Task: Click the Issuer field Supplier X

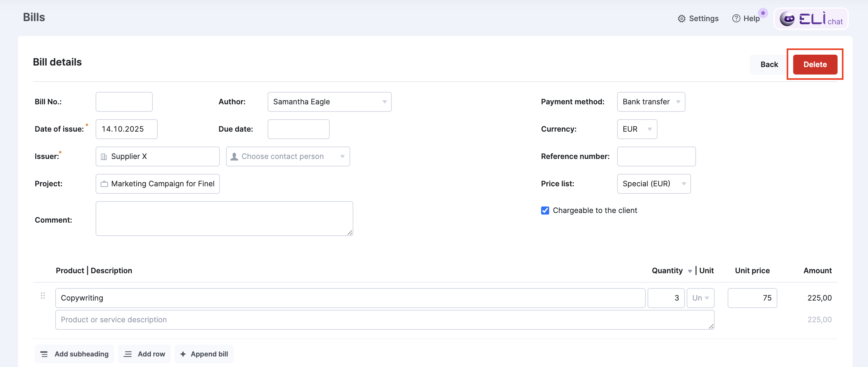Action: click(x=157, y=156)
